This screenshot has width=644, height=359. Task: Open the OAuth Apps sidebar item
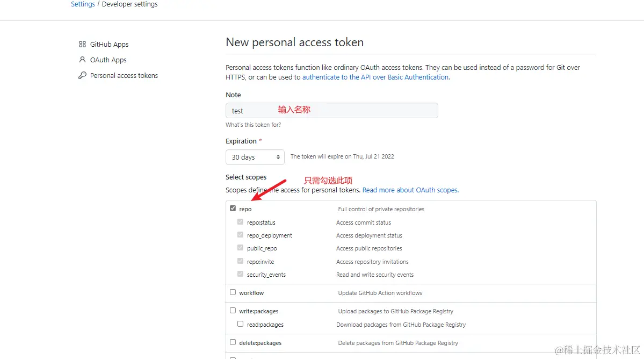click(108, 60)
